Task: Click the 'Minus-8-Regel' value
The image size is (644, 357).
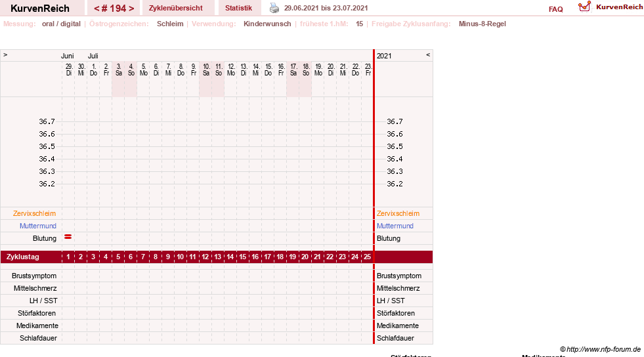Action: [x=482, y=24]
